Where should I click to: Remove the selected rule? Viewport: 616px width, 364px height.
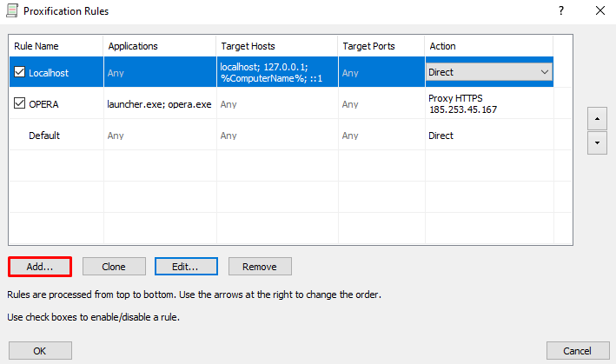(260, 267)
